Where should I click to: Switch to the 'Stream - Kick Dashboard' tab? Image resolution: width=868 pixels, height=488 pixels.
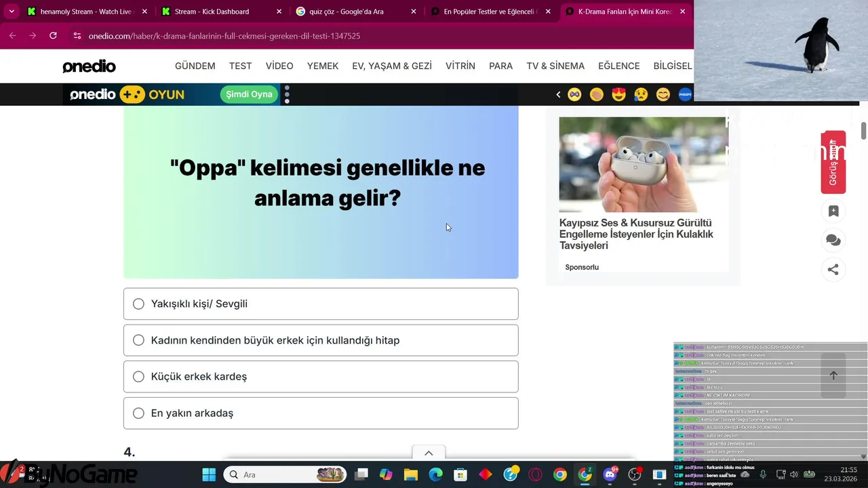[x=221, y=12]
